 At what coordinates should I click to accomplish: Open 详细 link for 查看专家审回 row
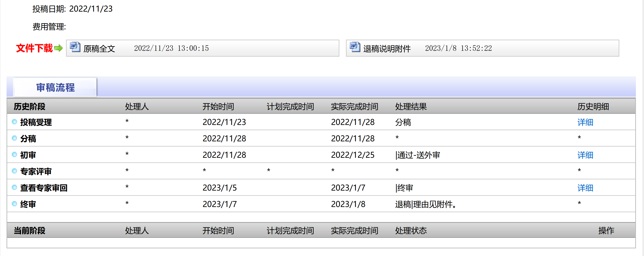[585, 188]
